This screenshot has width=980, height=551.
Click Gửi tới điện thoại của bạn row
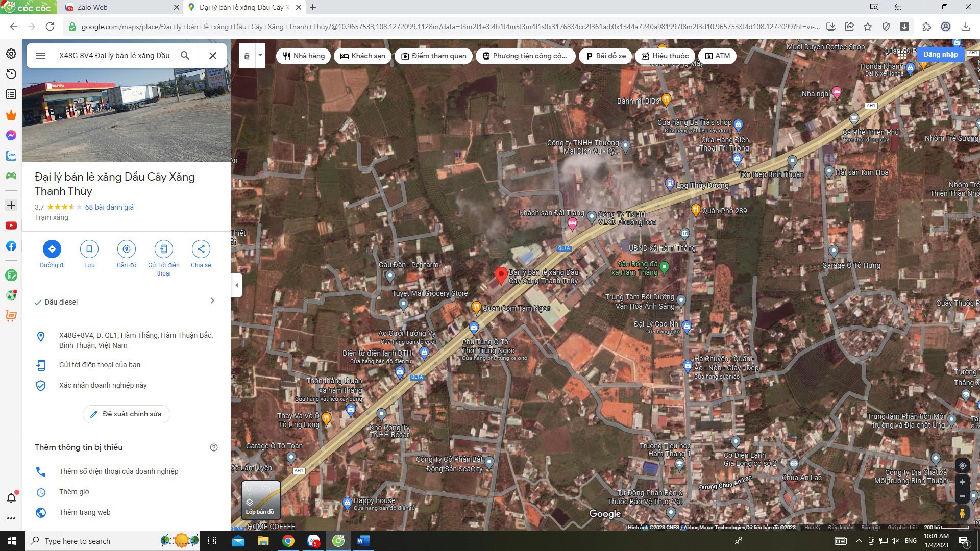127,365
